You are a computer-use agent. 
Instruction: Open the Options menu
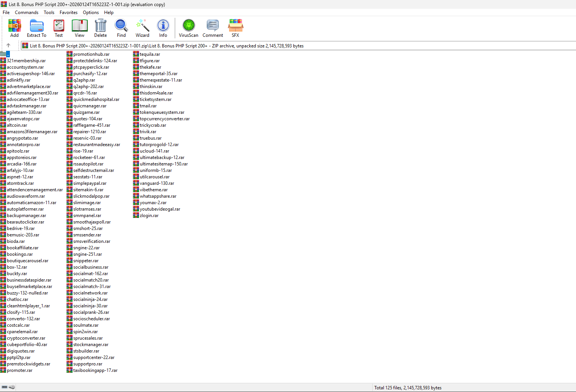pyautogui.click(x=91, y=13)
